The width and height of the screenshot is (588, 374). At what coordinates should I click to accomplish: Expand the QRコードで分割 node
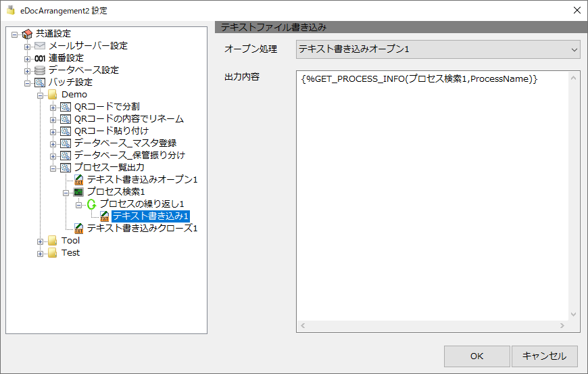tap(53, 108)
